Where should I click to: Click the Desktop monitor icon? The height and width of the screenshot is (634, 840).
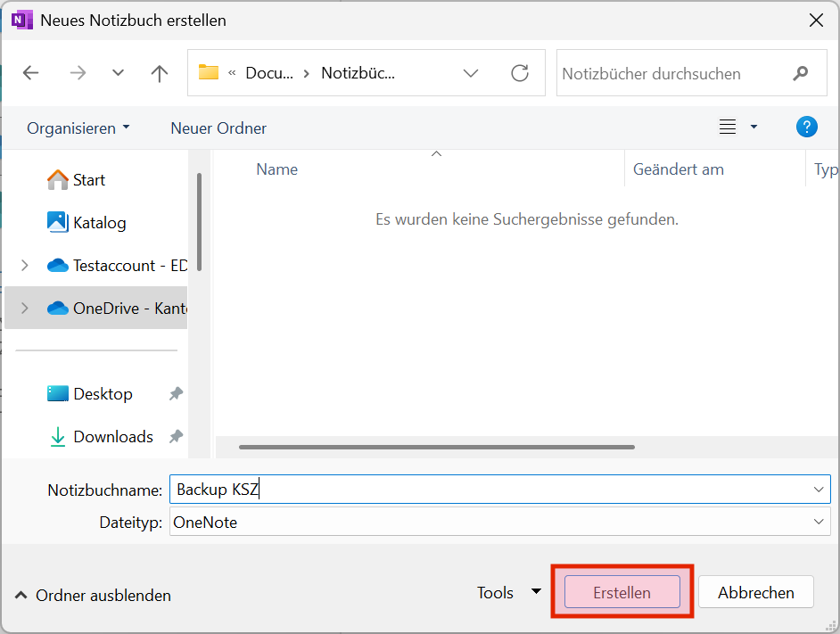click(58, 393)
